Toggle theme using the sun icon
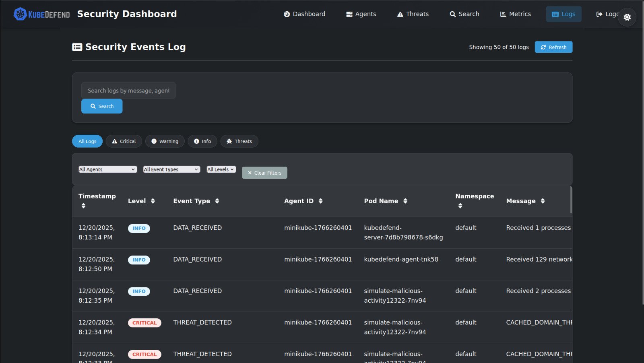 [x=627, y=17]
